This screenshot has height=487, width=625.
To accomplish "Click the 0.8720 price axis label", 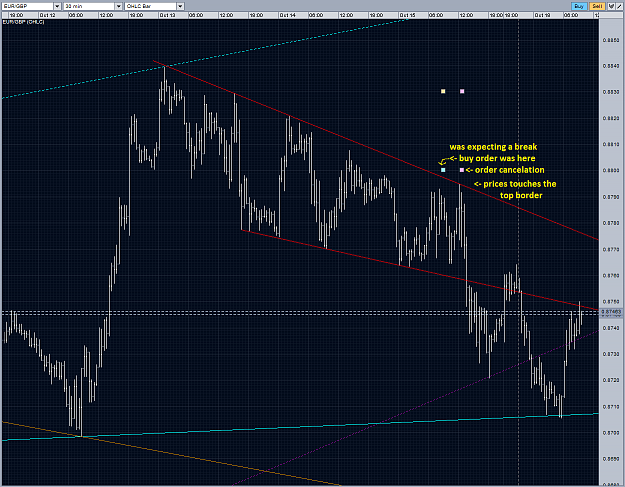I will (x=611, y=380).
